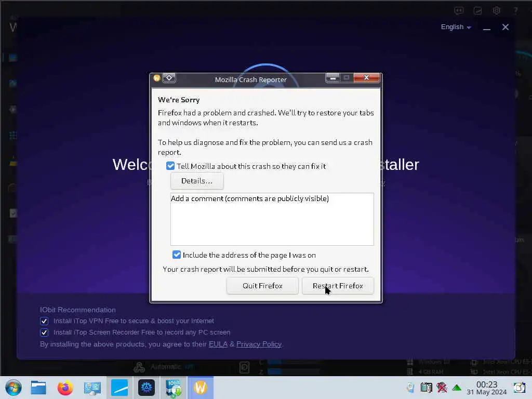Switch to the orange W app in taskbar

coord(201,388)
